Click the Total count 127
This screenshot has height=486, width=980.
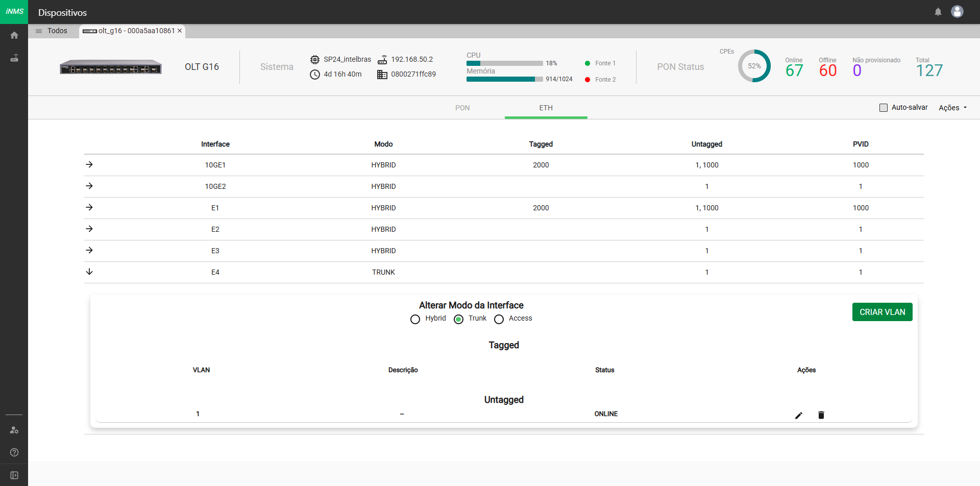929,70
